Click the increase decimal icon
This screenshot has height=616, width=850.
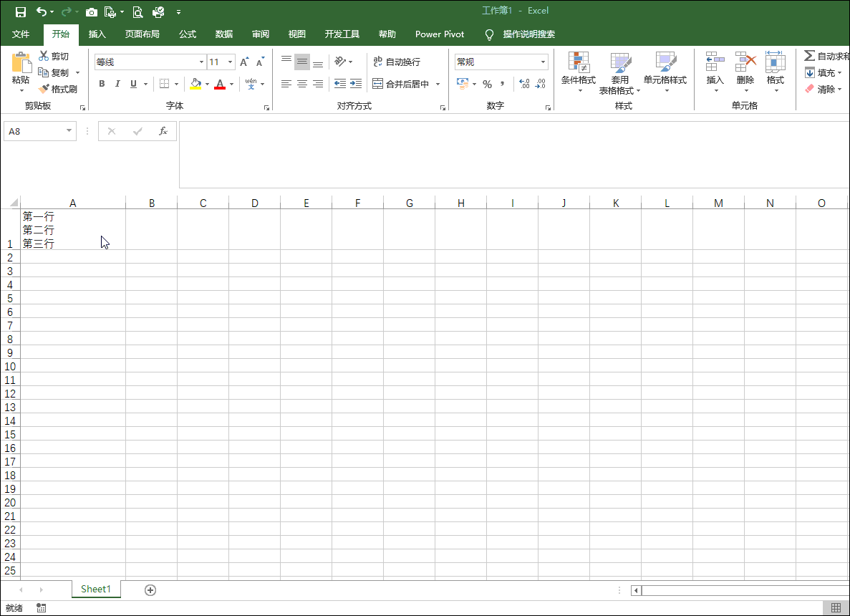click(524, 84)
